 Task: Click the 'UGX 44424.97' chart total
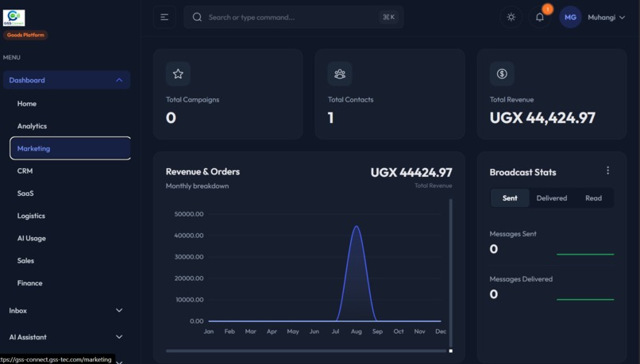(411, 172)
